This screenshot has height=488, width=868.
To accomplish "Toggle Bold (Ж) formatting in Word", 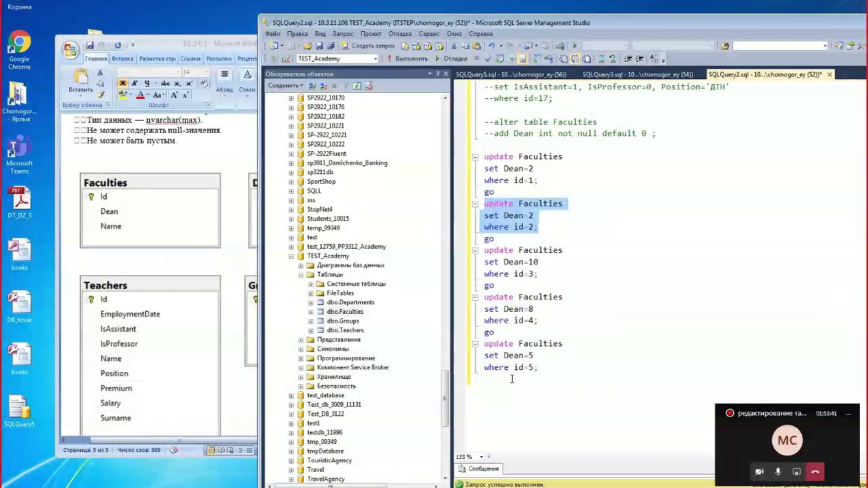I will [123, 83].
